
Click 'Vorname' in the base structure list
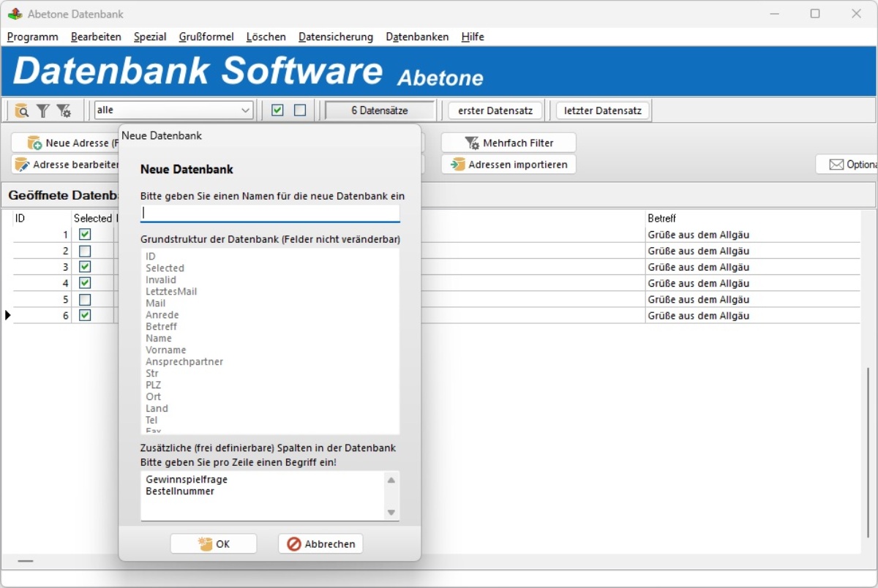coord(166,350)
